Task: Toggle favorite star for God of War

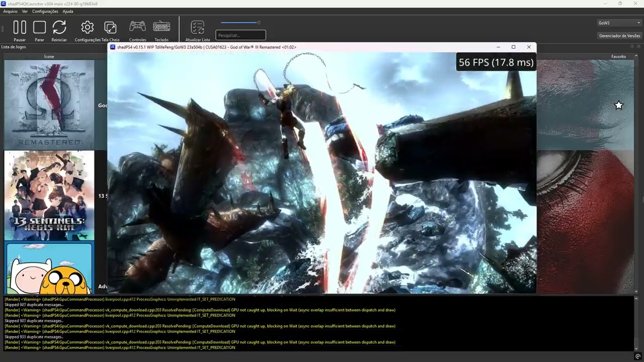Action: coord(619,105)
